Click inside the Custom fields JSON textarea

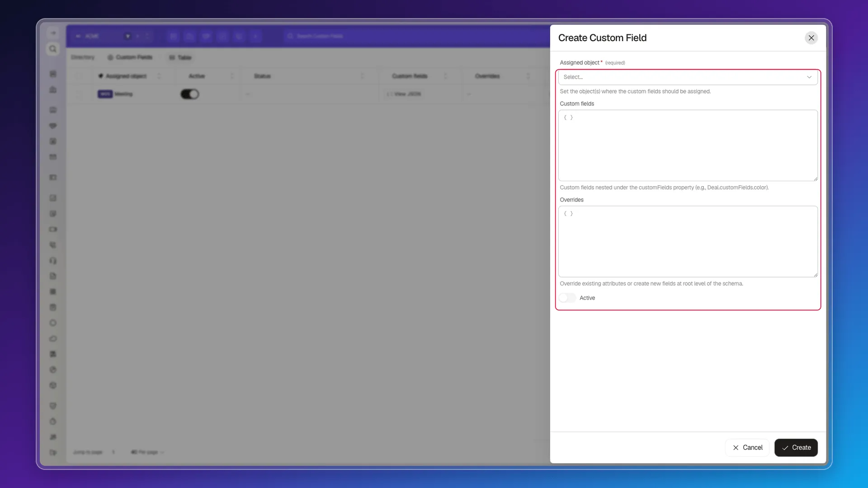click(x=688, y=145)
